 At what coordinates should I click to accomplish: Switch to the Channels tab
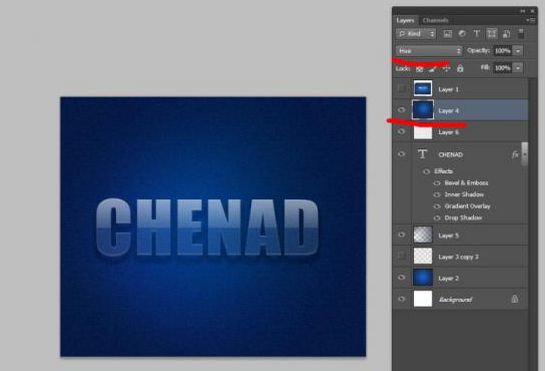pyautogui.click(x=436, y=21)
